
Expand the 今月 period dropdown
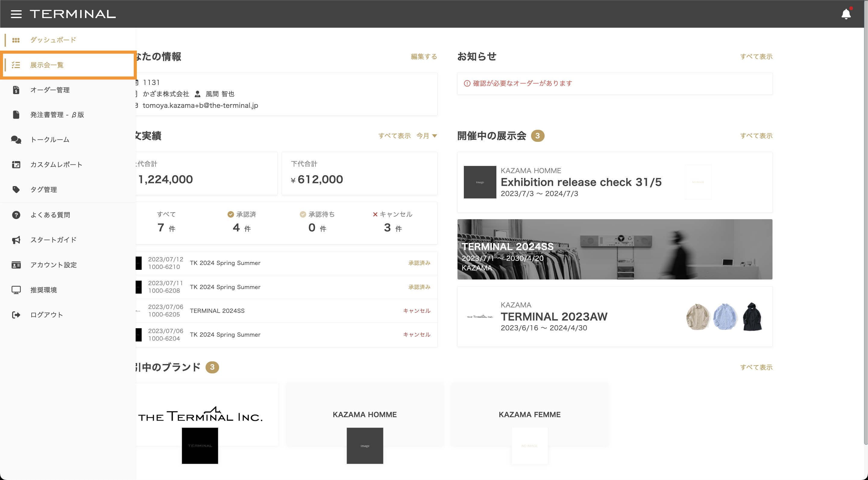click(x=426, y=136)
